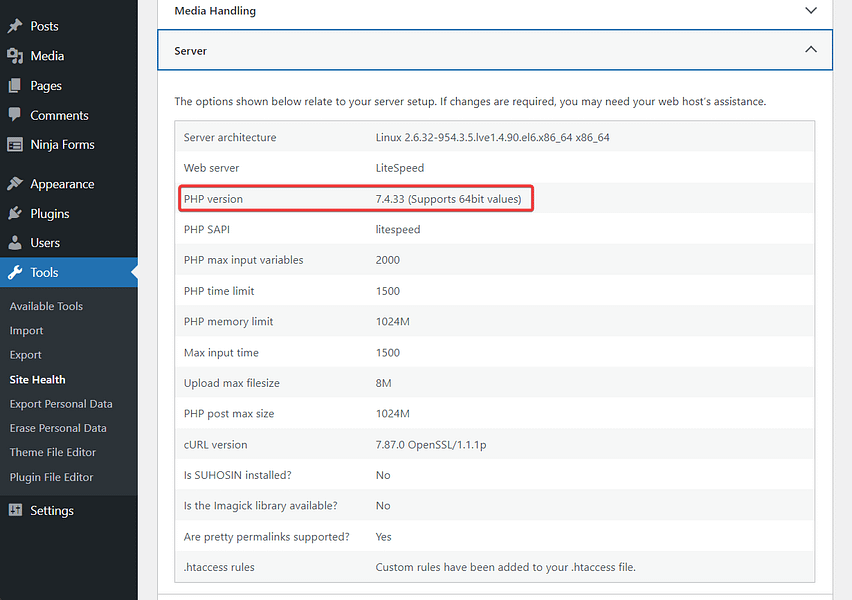Open Pages using the pages icon

coord(17,86)
